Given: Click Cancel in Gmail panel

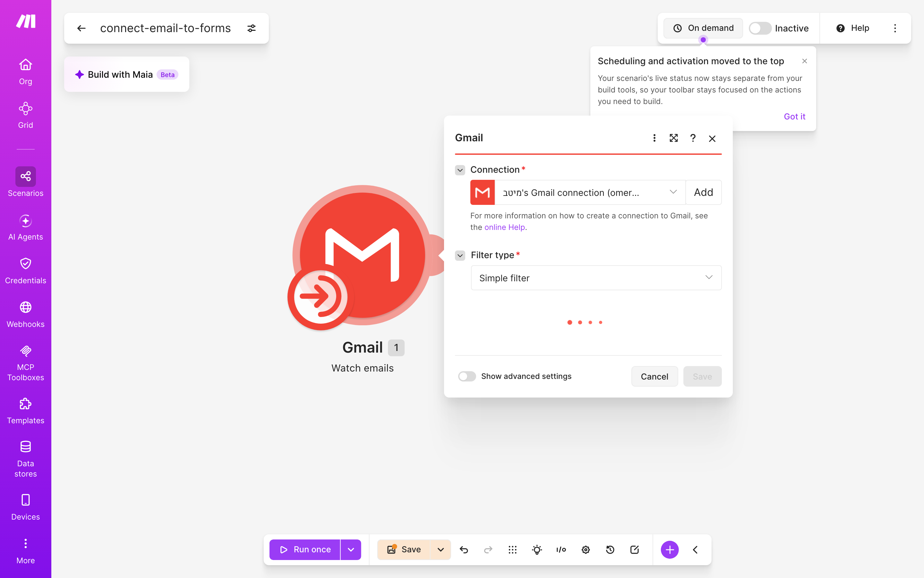Looking at the screenshot, I should (x=654, y=377).
